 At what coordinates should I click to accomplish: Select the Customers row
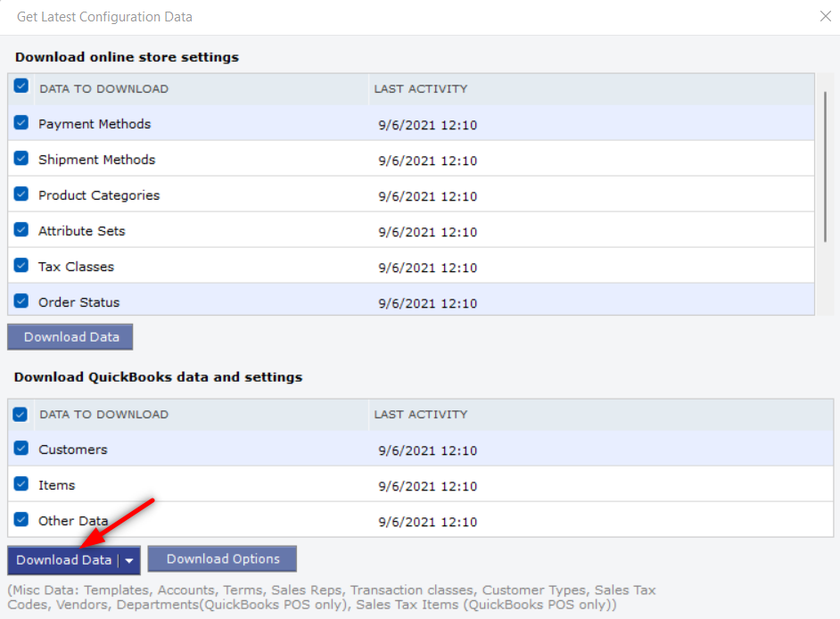(421, 449)
